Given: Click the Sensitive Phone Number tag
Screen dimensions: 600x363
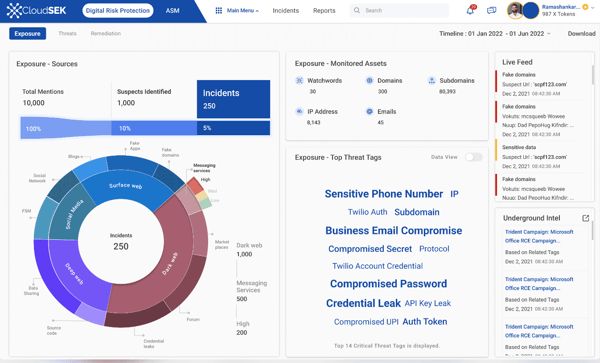Looking at the screenshot, I should tap(384, 194).
